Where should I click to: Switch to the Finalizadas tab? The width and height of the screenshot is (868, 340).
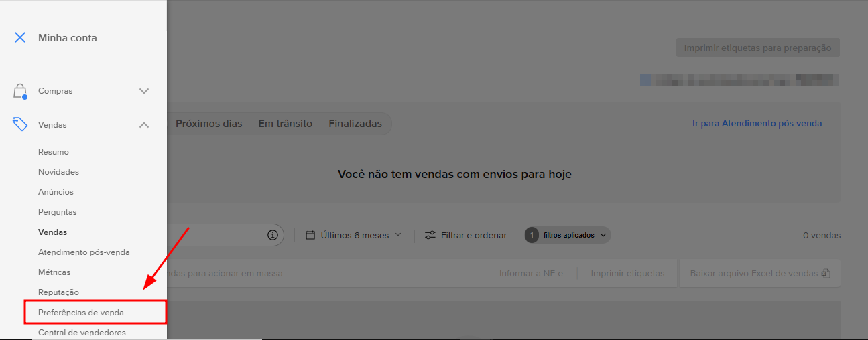[355, 124]
